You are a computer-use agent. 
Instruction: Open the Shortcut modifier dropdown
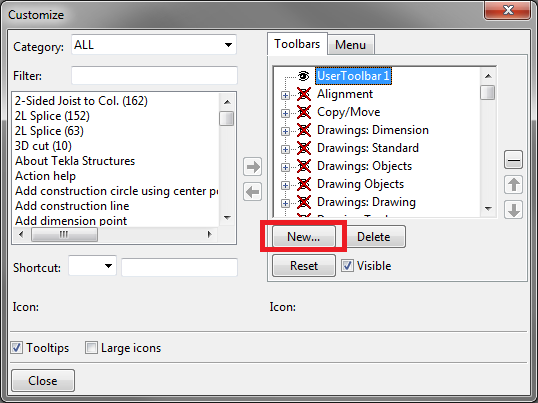(x=92, y=266)
